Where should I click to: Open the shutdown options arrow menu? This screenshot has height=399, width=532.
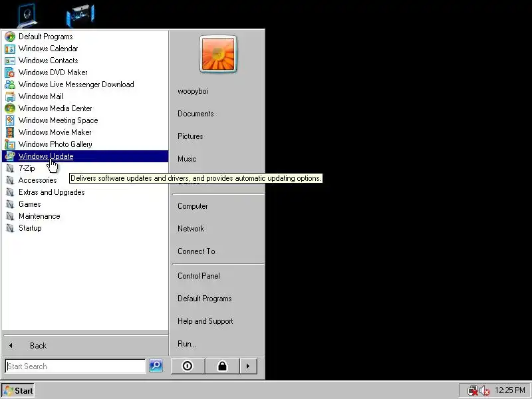click(x=248, y=366)
